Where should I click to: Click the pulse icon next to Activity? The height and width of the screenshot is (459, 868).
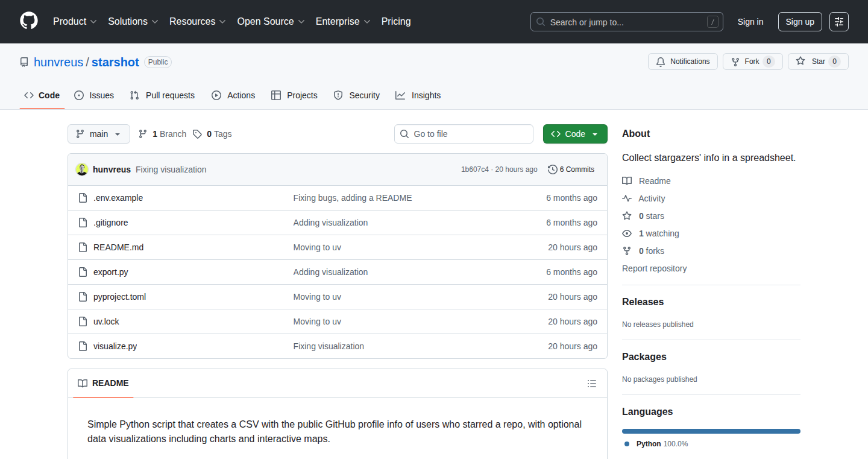point(627,198)
